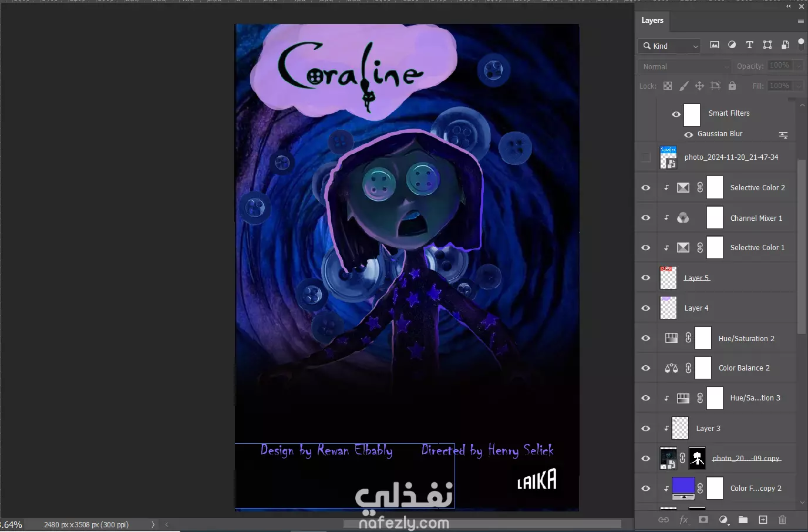Image resolution: width=808 pixels, height=532 pixels.
Task: Click the Layers panel vertical scrollbar
Action: coord(802,247)
